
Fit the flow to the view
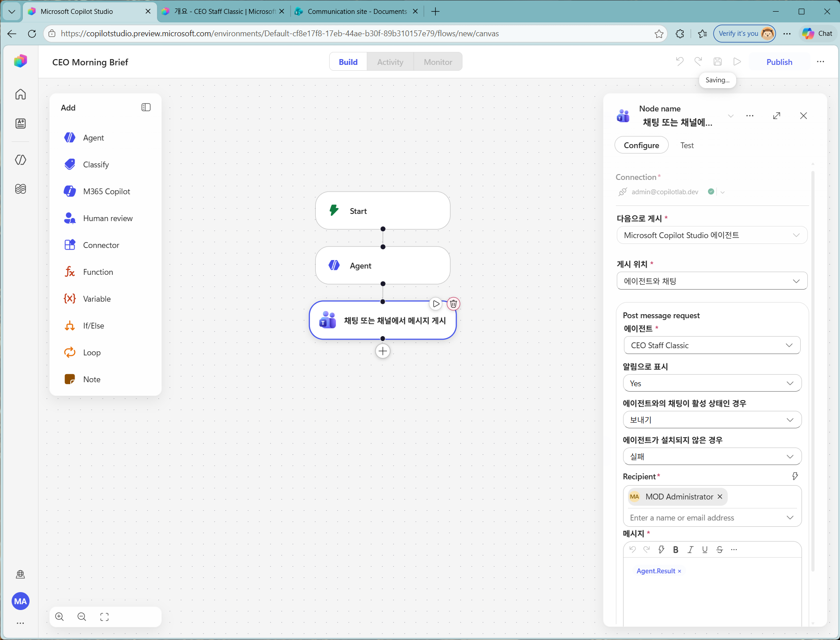pos(104,617)
